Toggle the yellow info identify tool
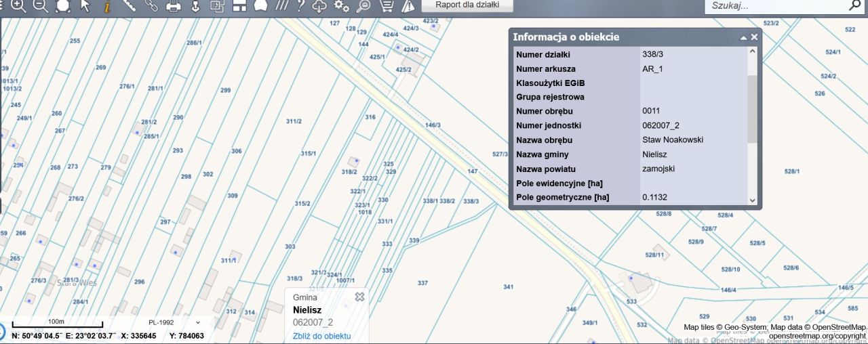The width and height of the screenshot is (868, 344). click(x=106, y=6)
